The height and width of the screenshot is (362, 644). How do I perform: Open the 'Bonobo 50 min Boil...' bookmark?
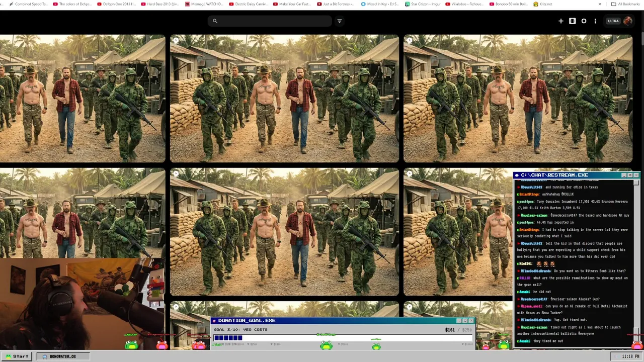pos(508,4)
